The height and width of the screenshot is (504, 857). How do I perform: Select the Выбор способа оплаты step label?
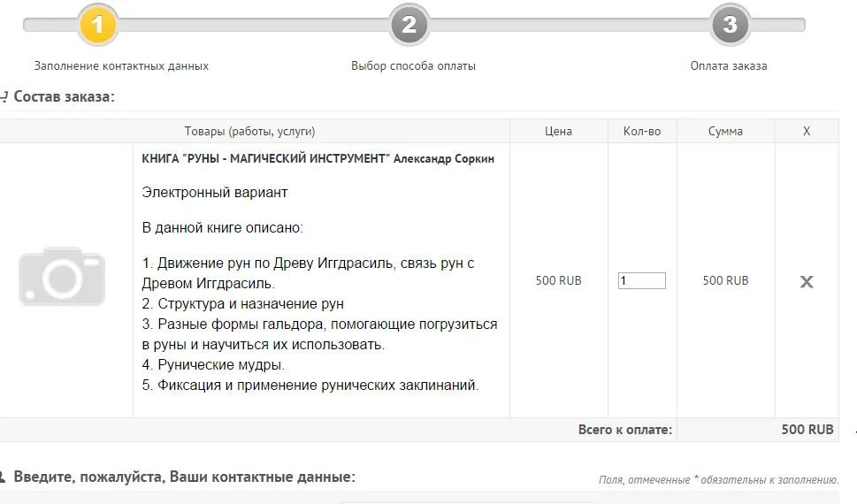(x=413, y=66)
